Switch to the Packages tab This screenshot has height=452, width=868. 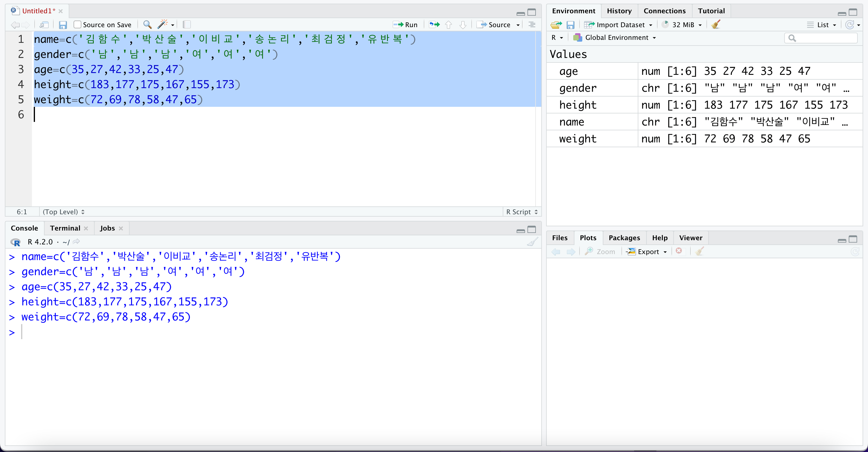[x=624, y=238]
